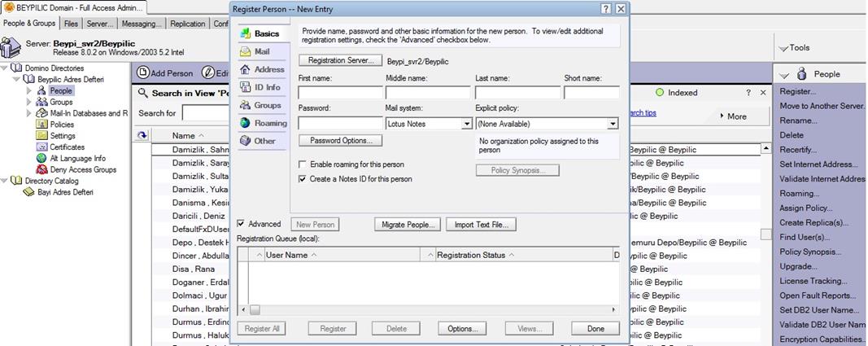Expand the People tree node arrow
The height and width of the screenshot is (346, 868).
coord(28,90)
